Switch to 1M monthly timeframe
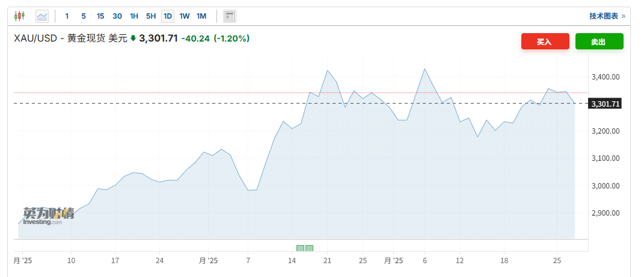 click(201, 16)
